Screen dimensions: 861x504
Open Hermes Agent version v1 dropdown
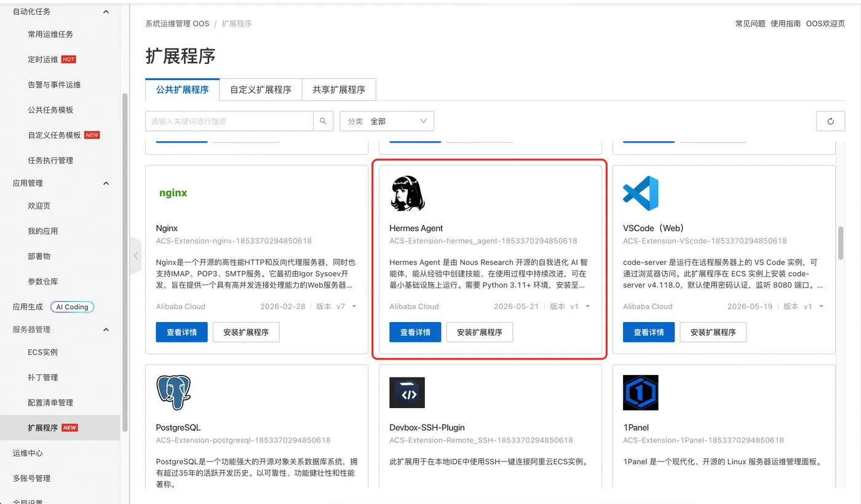(x=587, y=306)
